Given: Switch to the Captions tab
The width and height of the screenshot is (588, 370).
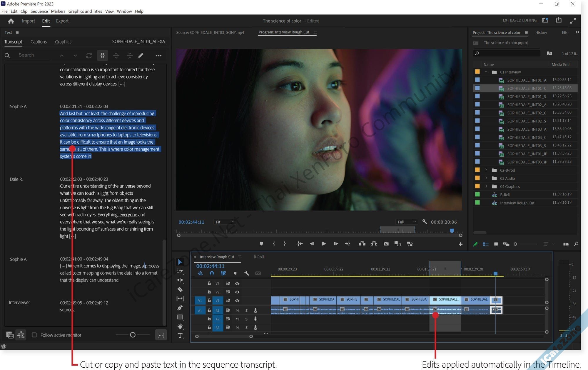Looking at the screenshot, I should (x=39, y=42).
